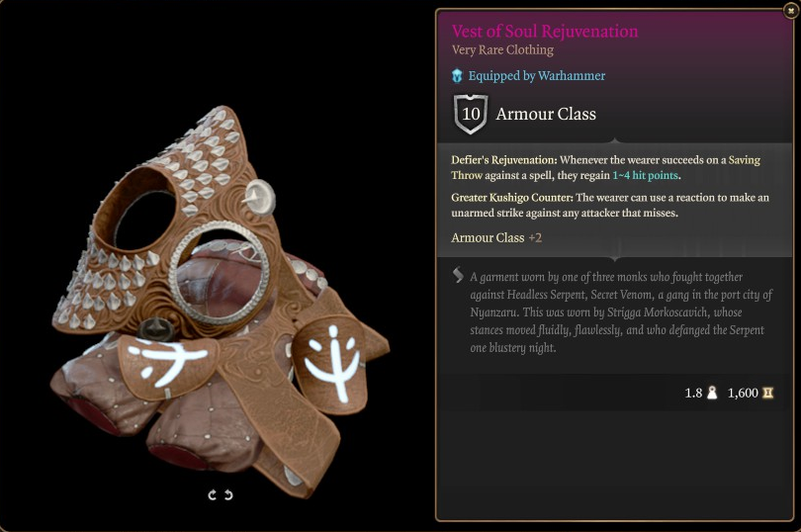Screen dimensions: 801x532
Task: Click the Armour Class heading text
Action: pos(546,114)
